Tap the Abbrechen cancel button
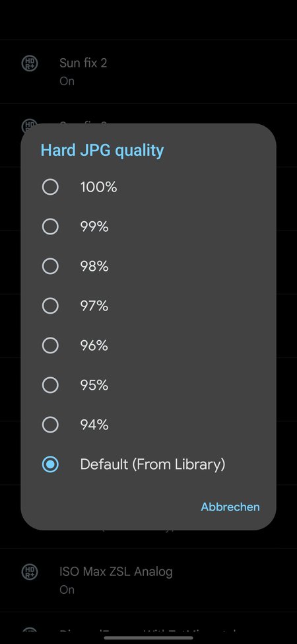This screenshot has width=297, height=644. 230,507
